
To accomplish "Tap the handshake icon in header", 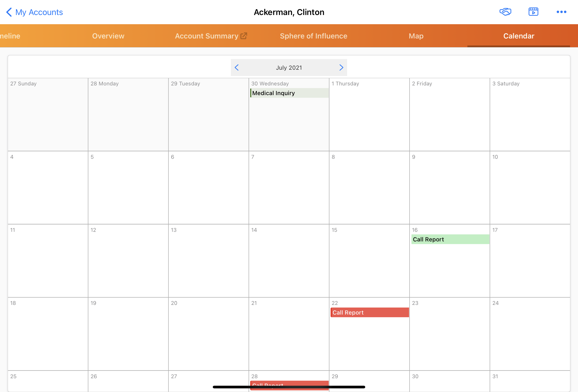I will pyautogui.click(x=505, y=12).
